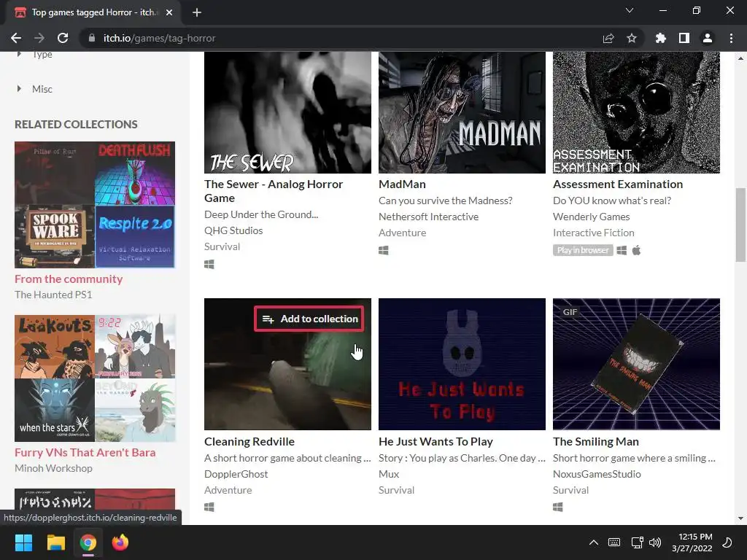The width and height of the screenshot is (747, 560).
Task: Open File Explorer from the taskbar
Action: [x=55, y=542]
